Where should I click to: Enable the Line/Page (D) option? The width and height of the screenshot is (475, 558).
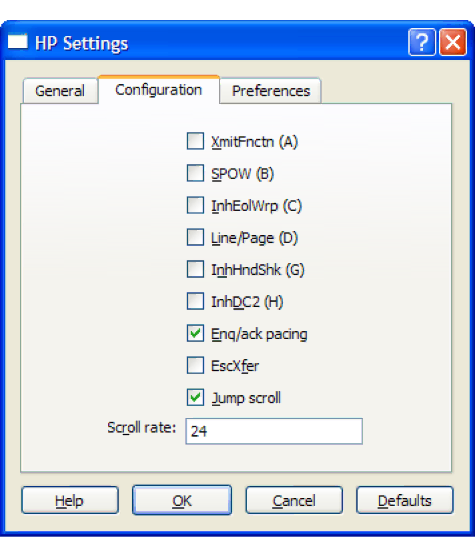coord(195,237)
